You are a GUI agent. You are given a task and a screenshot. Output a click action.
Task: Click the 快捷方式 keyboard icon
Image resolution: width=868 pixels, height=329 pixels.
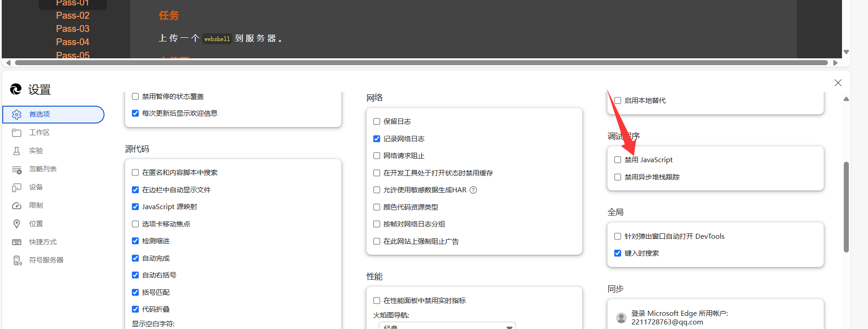pyautogui.click(x=17, y=242)
